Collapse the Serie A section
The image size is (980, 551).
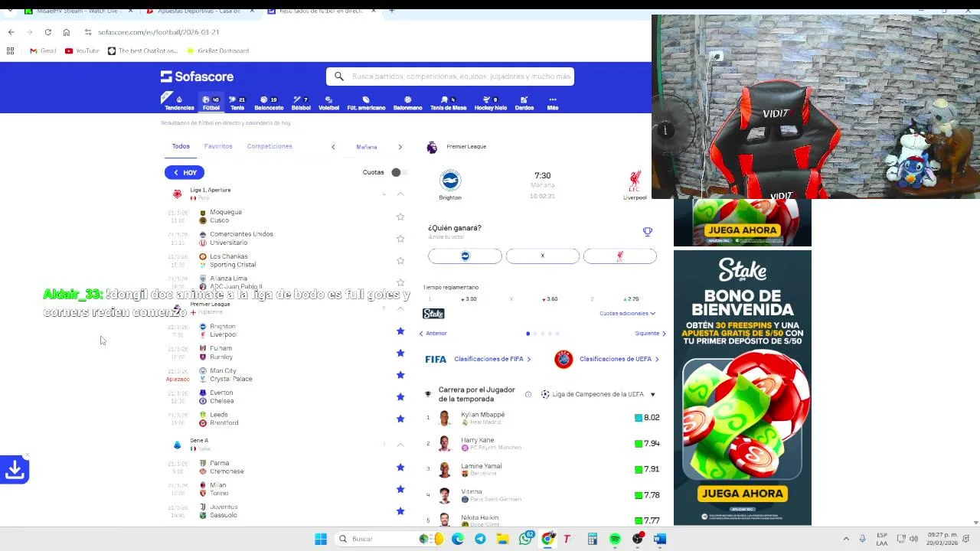[x=400, y=444]
